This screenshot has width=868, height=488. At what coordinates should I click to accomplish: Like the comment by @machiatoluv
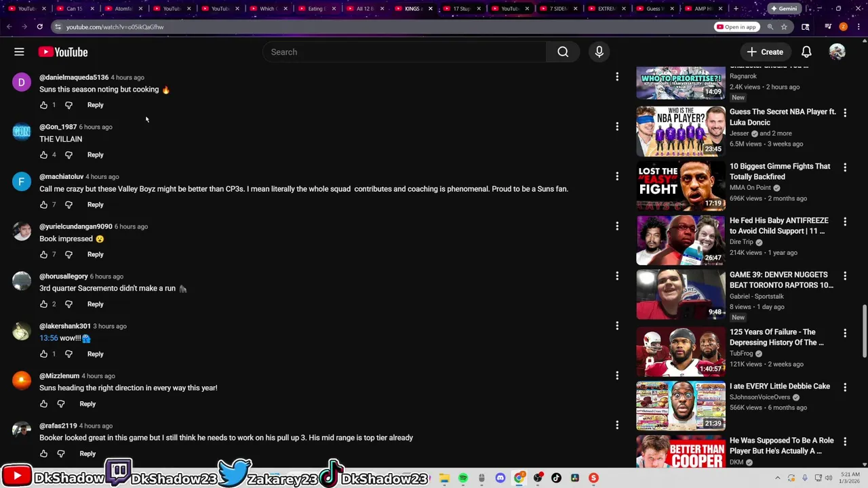pos(43,205)
